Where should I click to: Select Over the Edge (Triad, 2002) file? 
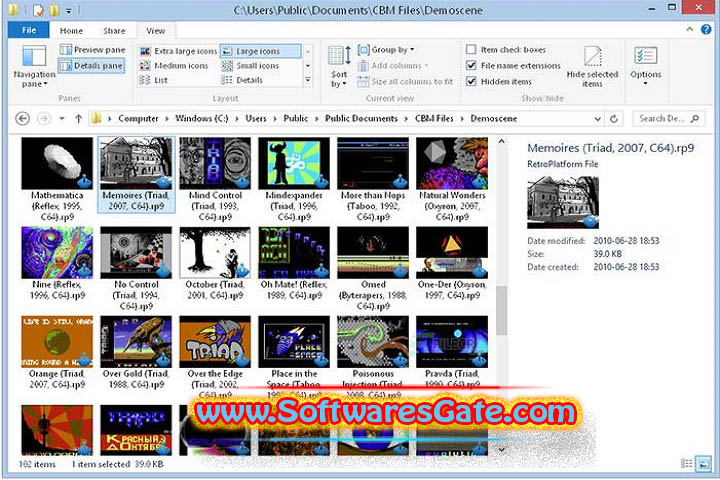pos(215,357)
